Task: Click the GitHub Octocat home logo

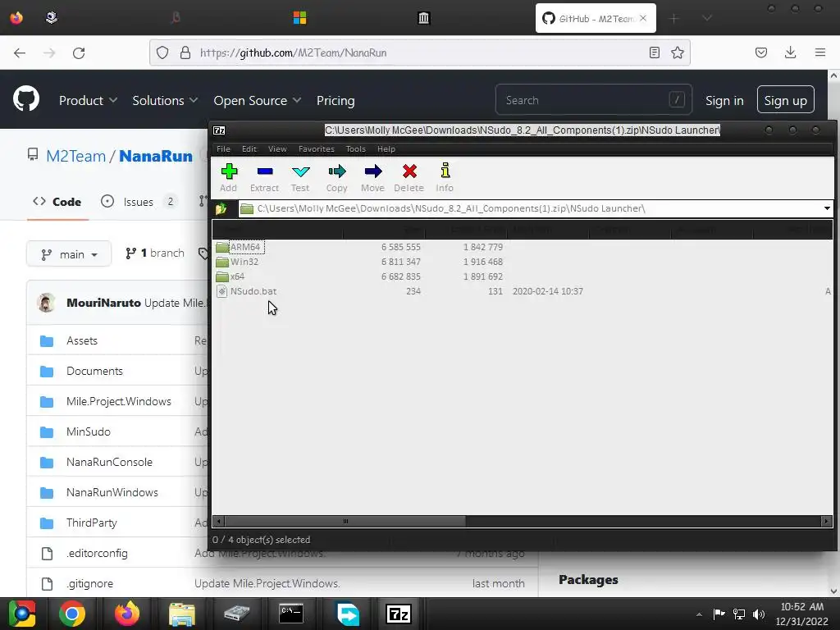Action: [26, 99]
